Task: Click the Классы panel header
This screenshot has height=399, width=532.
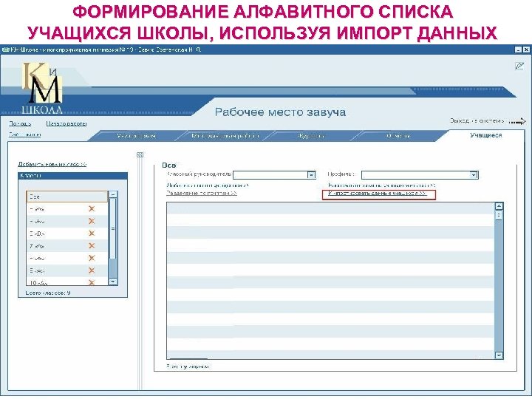Action: [72, 175]
